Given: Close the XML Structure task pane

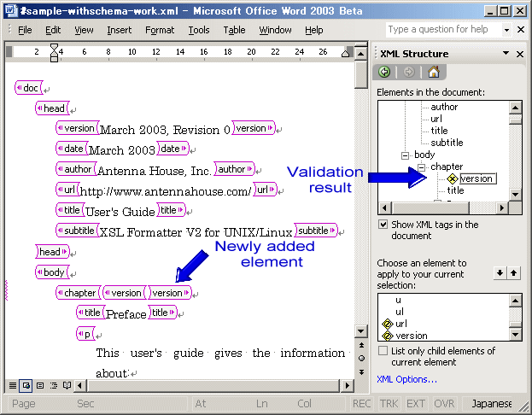Looking at the screenshot, I should pyautogui.click(x=520, y=54).
